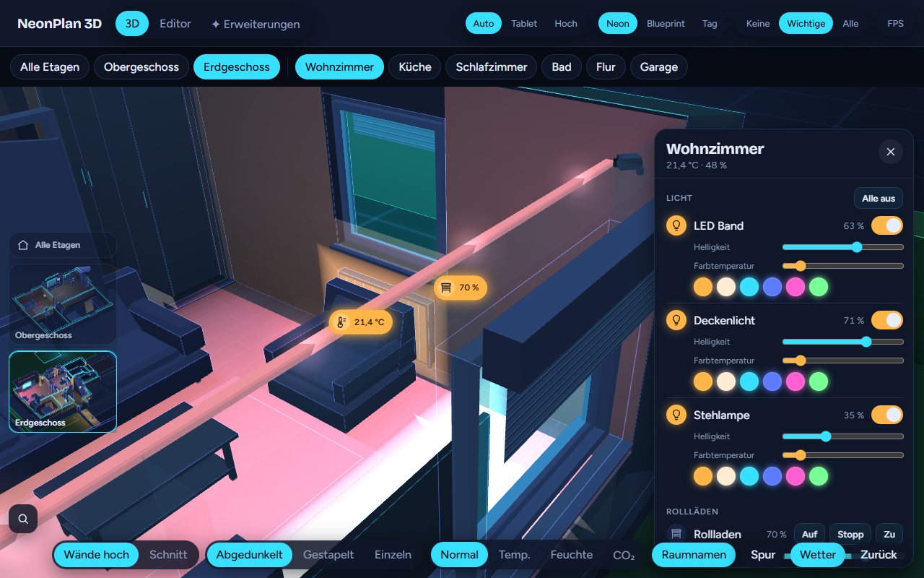This screenshot has width=924, height=578.
Task: Click the house icon beside Alle Etagen
Action: point(23,245)
